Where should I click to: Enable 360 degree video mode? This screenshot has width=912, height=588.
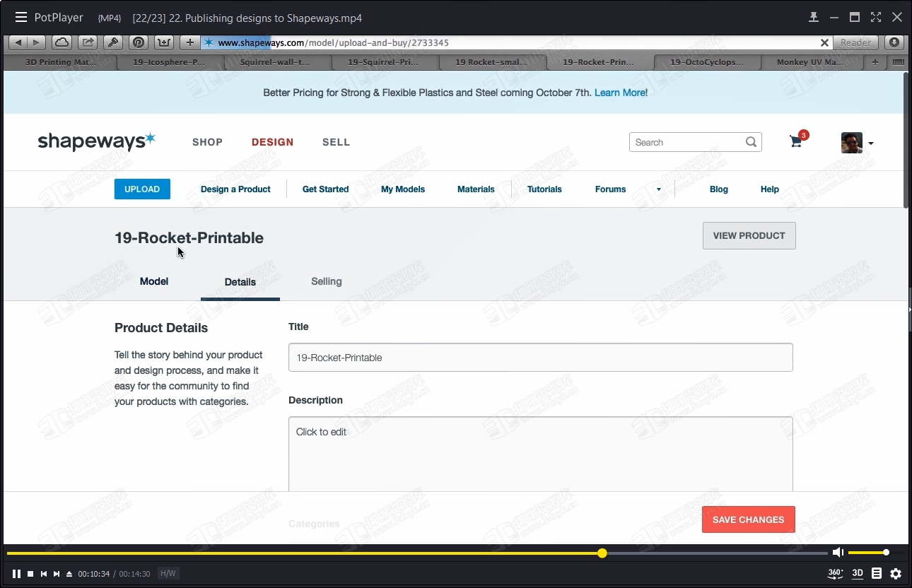835,573
